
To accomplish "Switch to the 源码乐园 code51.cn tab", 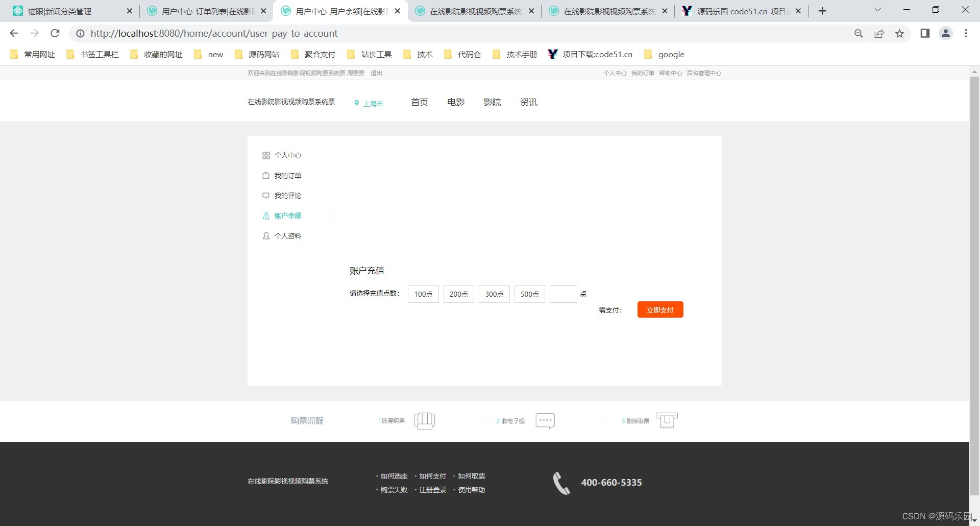I will click(738, 10).
